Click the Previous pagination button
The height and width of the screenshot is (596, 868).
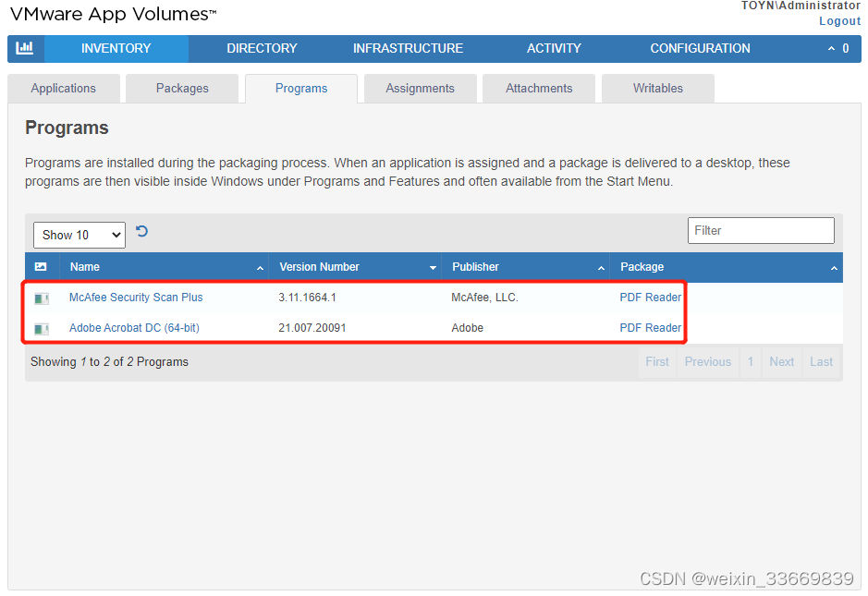(708, 362)
